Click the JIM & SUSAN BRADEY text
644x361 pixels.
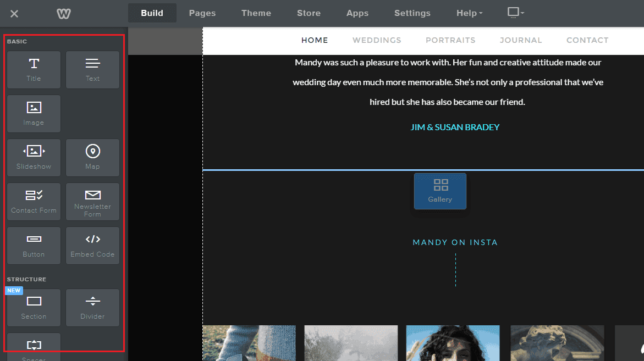point(455,127)
